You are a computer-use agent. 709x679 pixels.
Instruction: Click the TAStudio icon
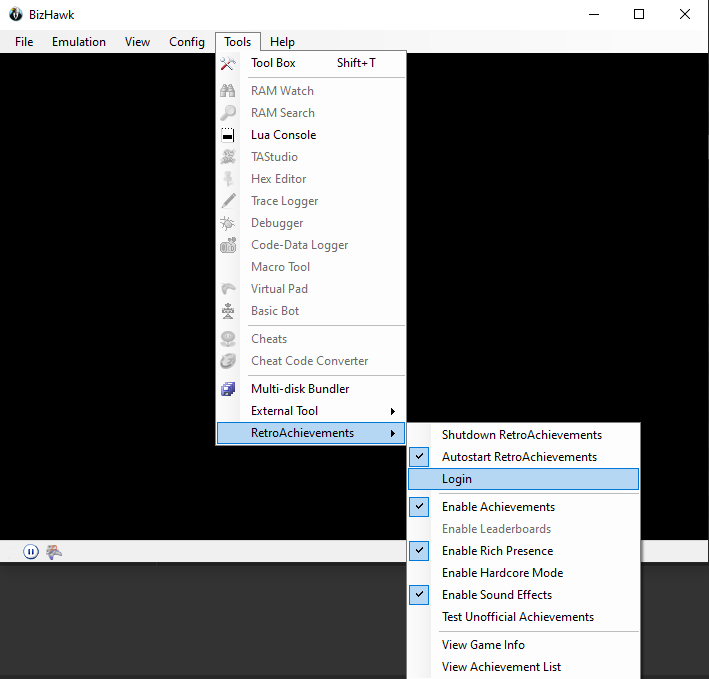coord(228,157)
